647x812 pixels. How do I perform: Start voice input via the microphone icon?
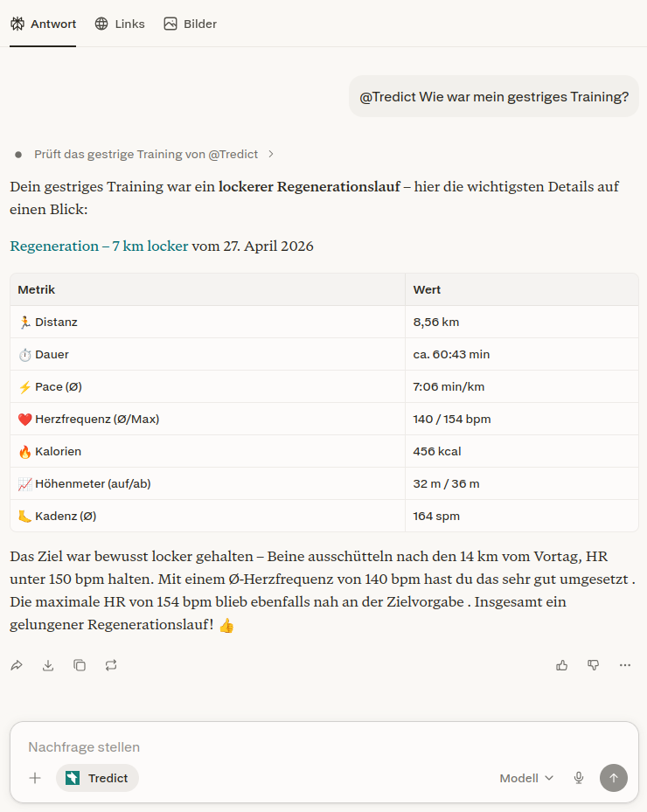pyautogui.click(x=578, y=778)
